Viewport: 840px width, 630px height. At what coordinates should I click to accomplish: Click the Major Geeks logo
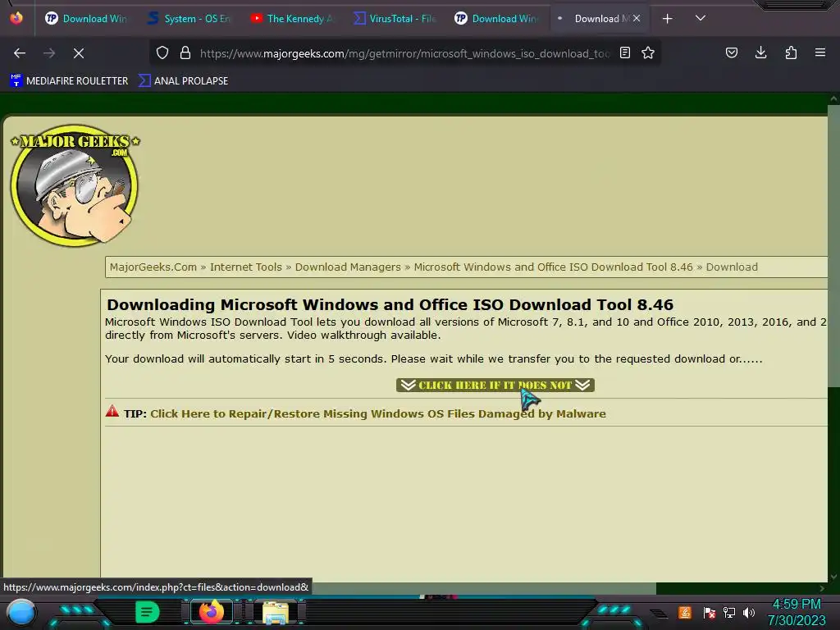click(x=75, y=185)
